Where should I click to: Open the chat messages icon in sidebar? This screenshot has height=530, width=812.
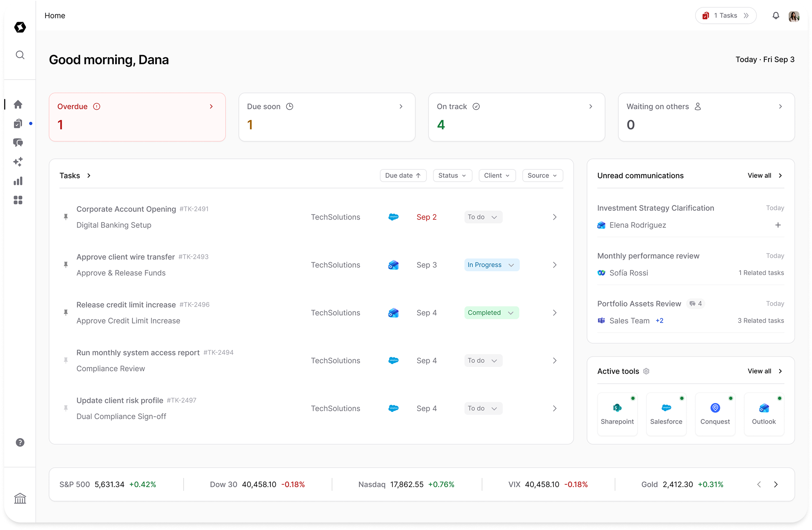pyautogui.click(x=18, y=143)
